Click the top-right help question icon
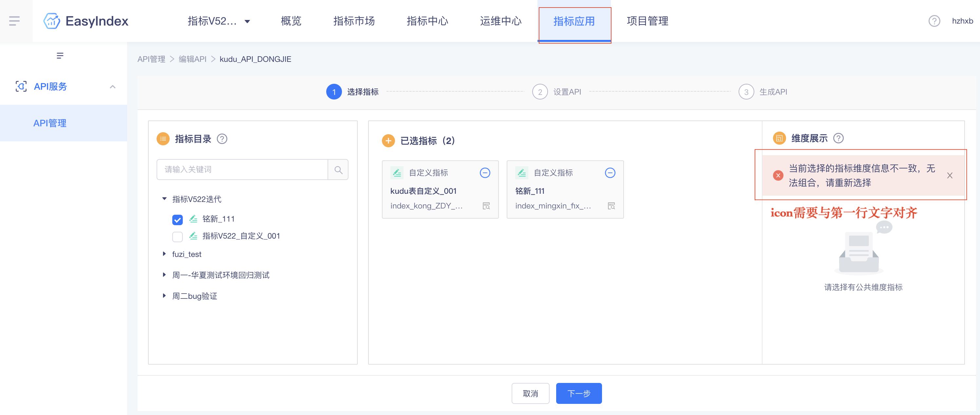Viewport: 980px width, 415px height. [934, 21]
